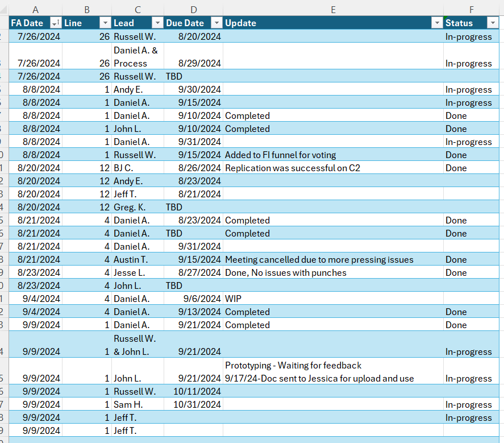
Task: Click the 'Daniel A. & Process' lead cell
Action: [138, 56]
